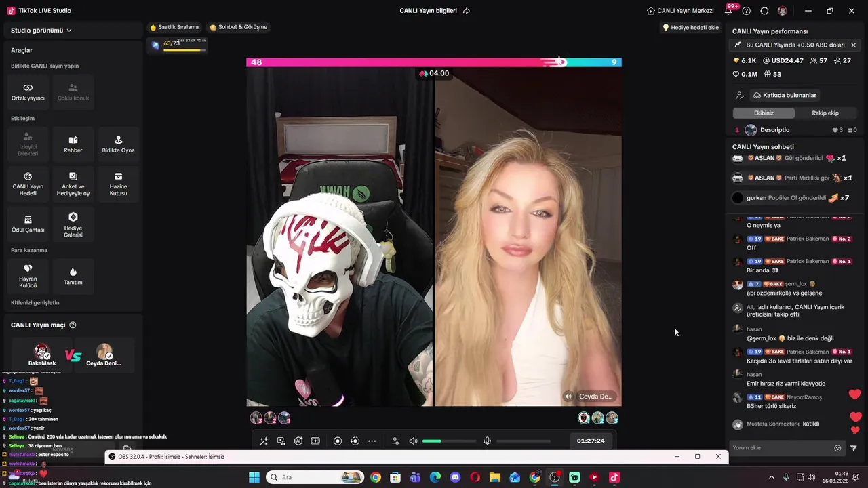Open the help question mark icon
The height and width of the screenshot is (488, 868).
click(747, 11)
